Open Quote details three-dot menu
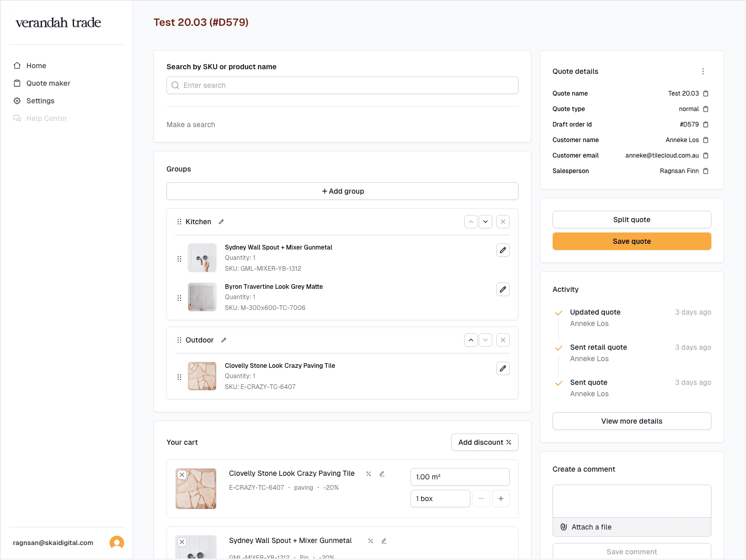Image resolution: width=746 pixels, height=560 pixels. [x=703, y=71]
